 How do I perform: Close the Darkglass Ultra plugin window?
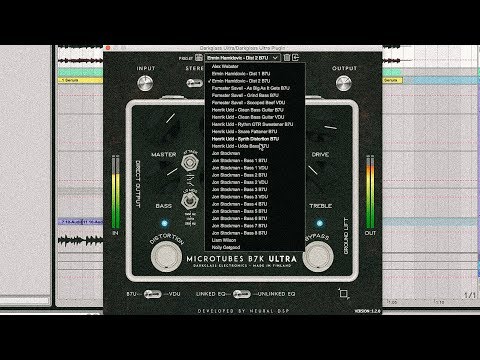click(x=108, y=48)
